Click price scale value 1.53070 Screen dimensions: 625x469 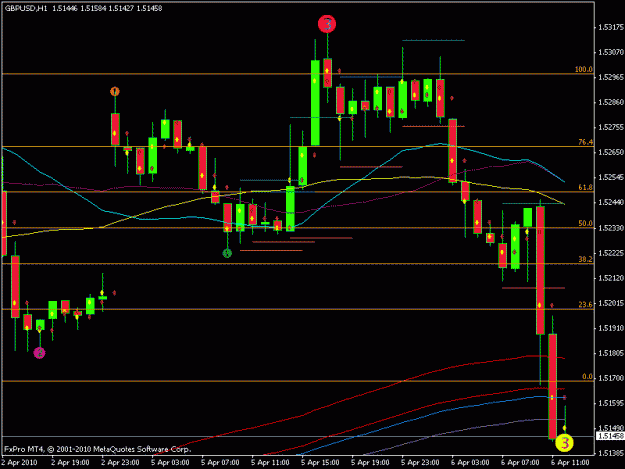click(x=611, y=52)
